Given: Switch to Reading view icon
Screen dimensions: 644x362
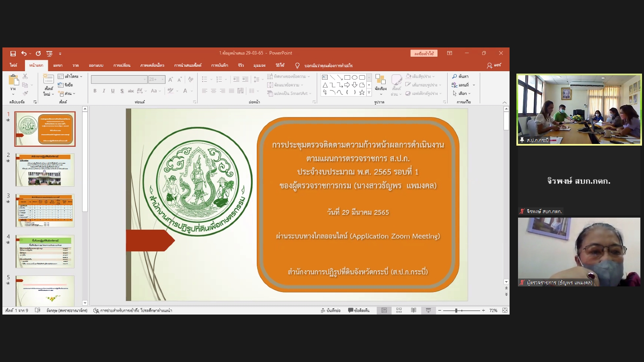Looking at the screenshot, I should (413, 311).
